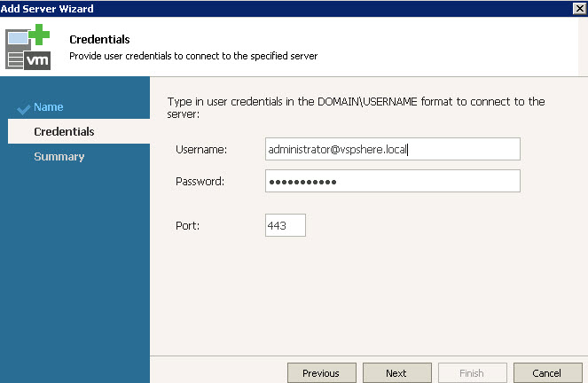Click the greyed-out Finish button
Image resolution: width=588 pixels, height=383 pixels.
tap(473, 373)
